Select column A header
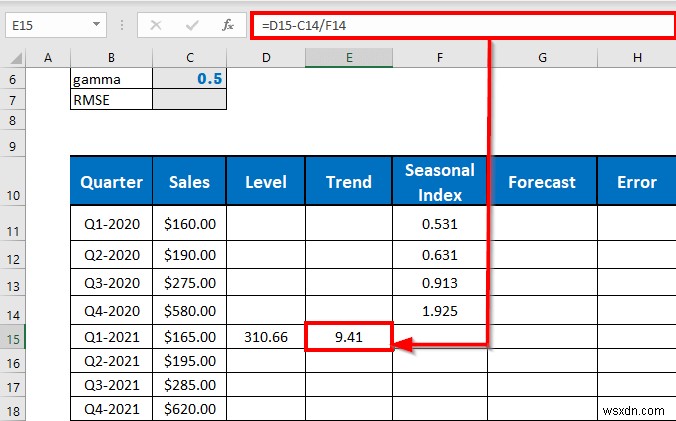Screen dimensions: 676x421 pos(48,57)
